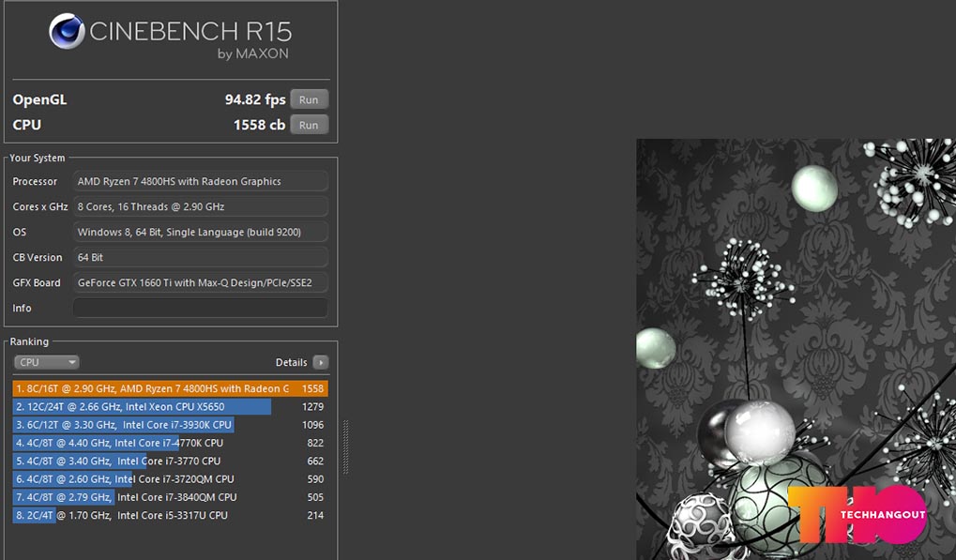
Task: Click the GFX Board GeForce GTX 1660 Ti field
Action: [200, 282]
